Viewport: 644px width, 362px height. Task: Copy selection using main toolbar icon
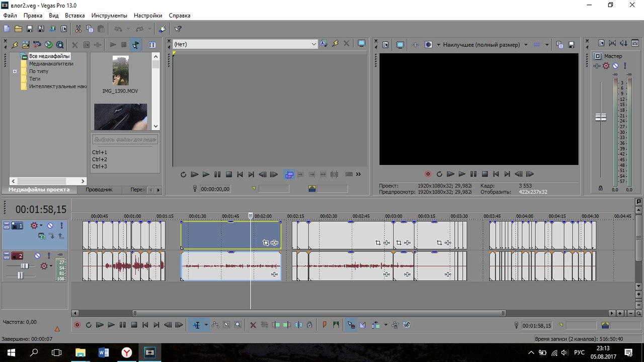pyautogui.click(x=90, y=29)
